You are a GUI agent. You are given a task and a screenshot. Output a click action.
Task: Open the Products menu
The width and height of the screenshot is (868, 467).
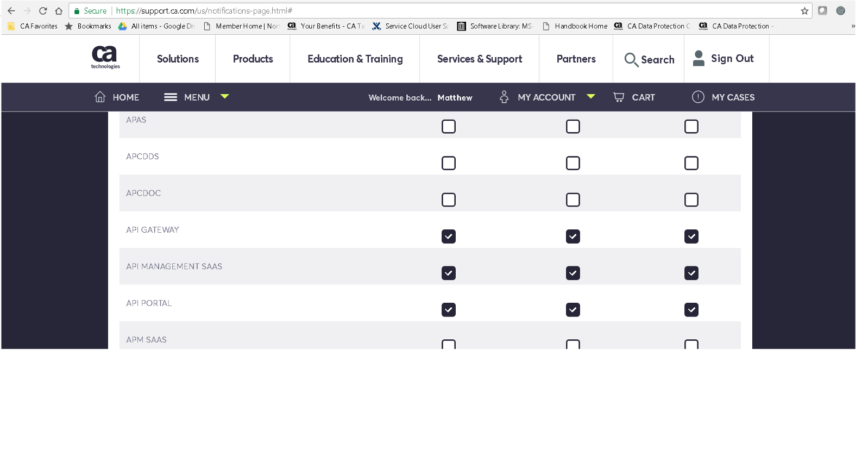click(253, 59)
